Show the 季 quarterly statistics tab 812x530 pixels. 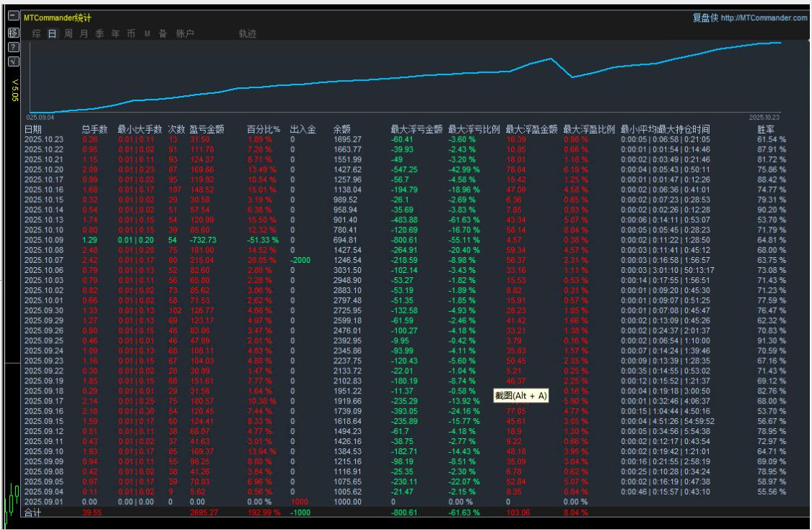(x=100, y=34)
